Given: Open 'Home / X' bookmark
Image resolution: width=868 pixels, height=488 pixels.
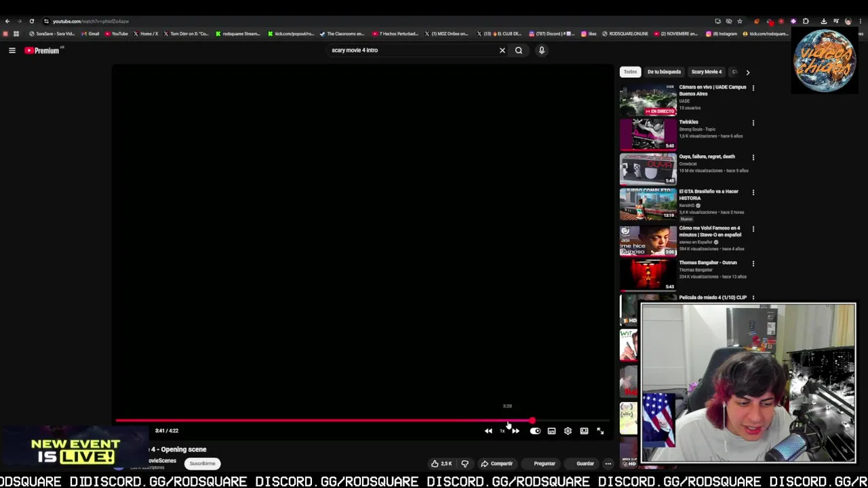Looking at the screenshot, I should point(146,34).
